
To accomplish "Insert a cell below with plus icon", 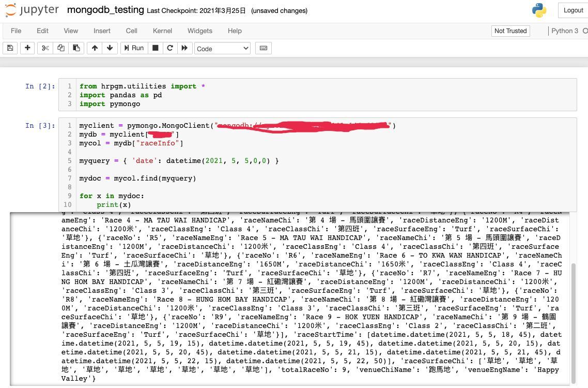I will pyautogui.click(x=27, y=48).
